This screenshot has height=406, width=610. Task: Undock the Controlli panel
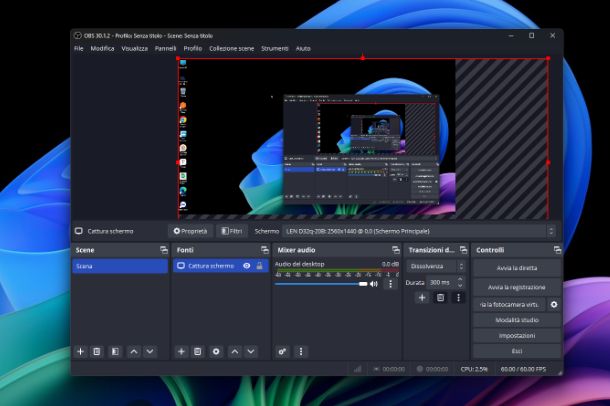tap(557, 250)
